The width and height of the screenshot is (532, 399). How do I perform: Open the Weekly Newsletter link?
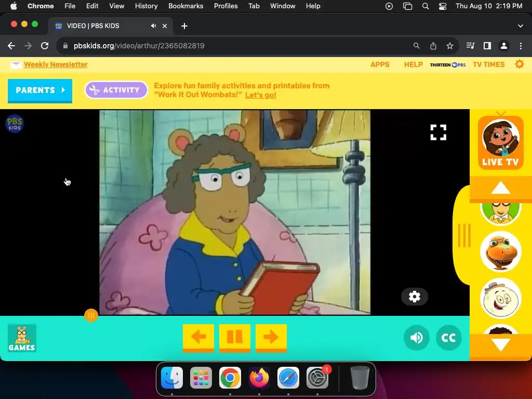56,64
